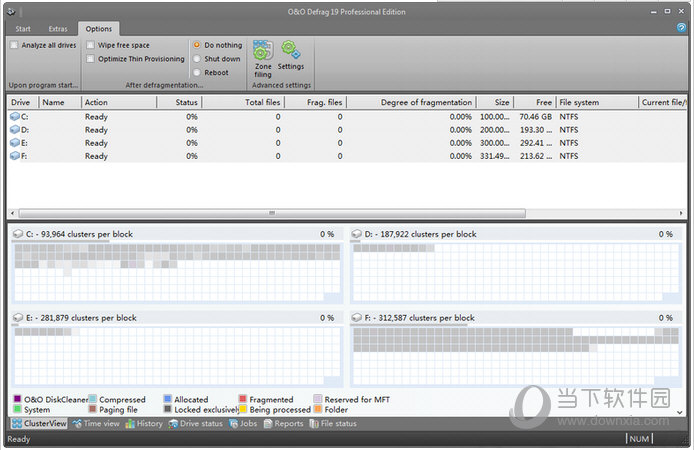Click the app icon in title bar
The height and width of the screenshot is (450, 694).
pyautogui.click(x=11, y=12)
